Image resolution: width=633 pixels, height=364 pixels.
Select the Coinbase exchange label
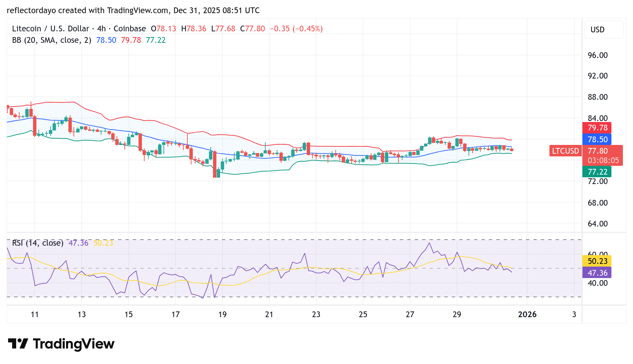coord(129,29)
